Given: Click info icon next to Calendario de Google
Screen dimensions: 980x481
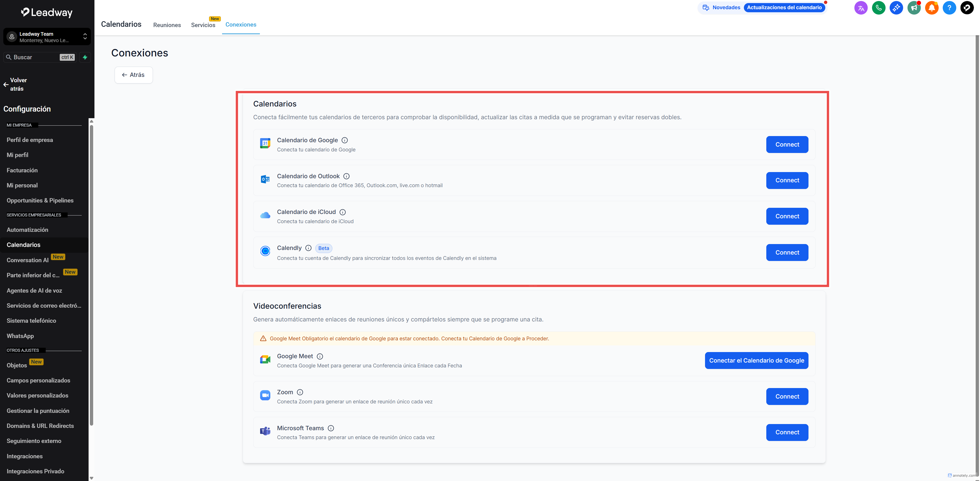Looking at the screenshot, I should (x=345, y=140).
